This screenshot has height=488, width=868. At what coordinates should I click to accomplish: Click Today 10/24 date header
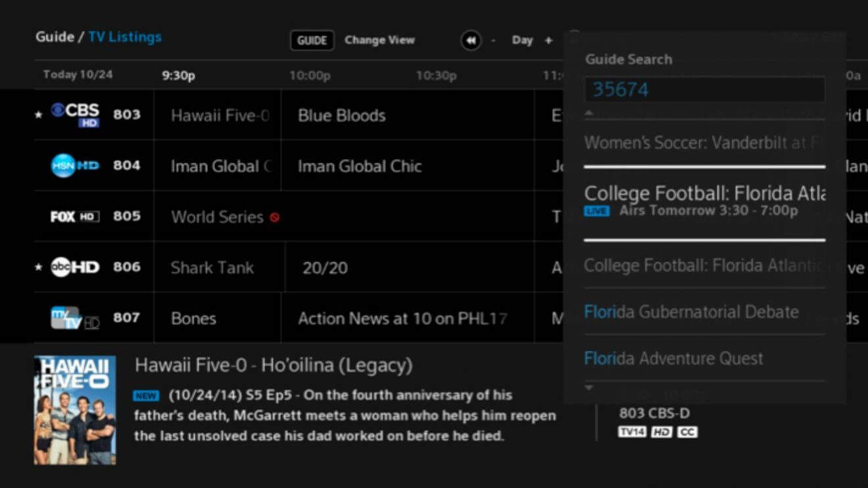[78, 74]
